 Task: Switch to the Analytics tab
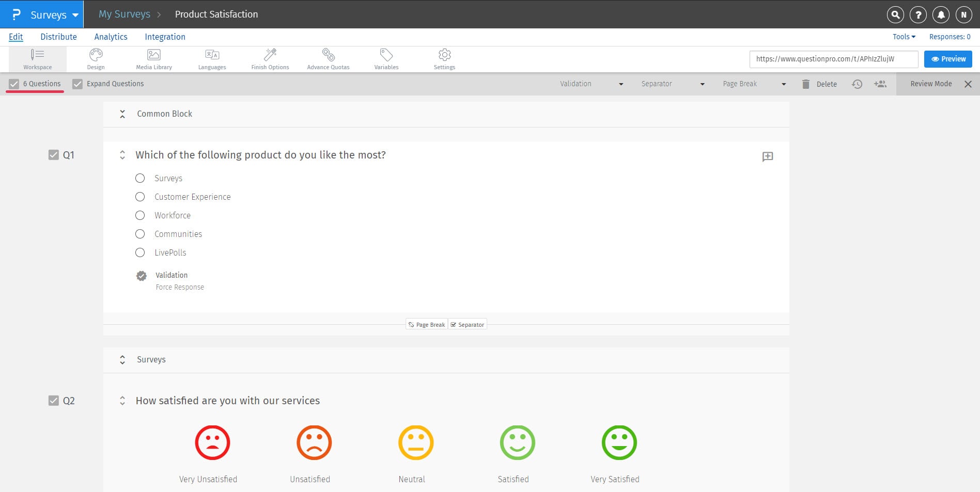point(111,37)
